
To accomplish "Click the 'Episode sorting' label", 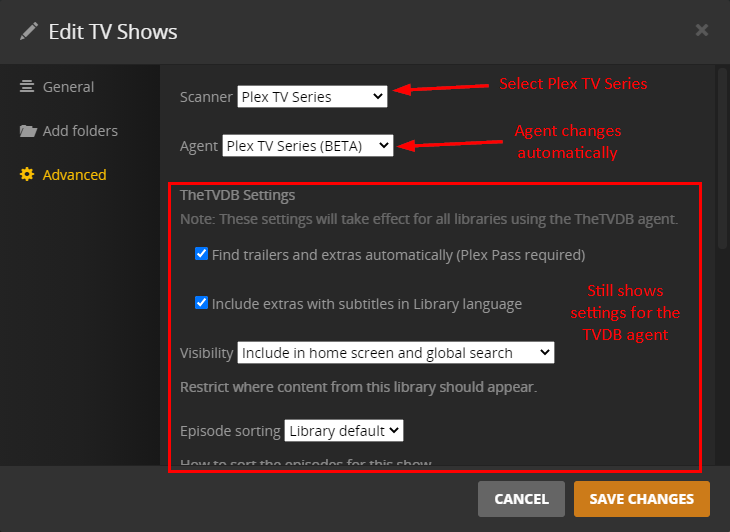I will pos(230,431).
